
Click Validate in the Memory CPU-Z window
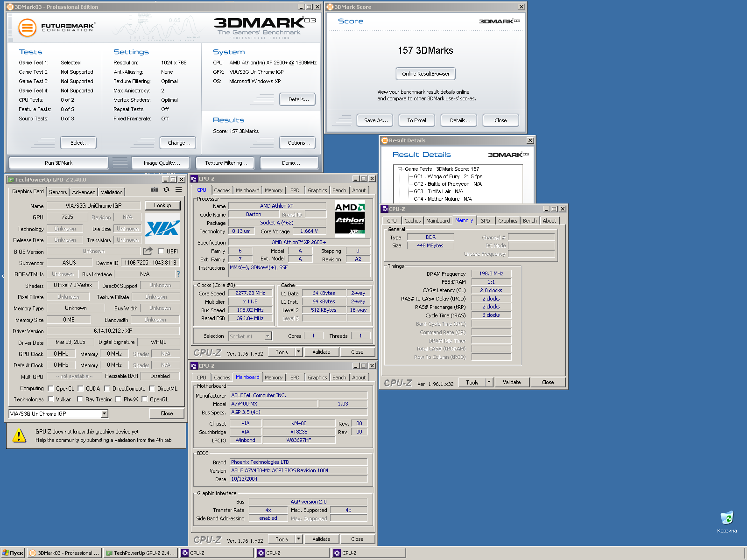click(x=512, y=382)
